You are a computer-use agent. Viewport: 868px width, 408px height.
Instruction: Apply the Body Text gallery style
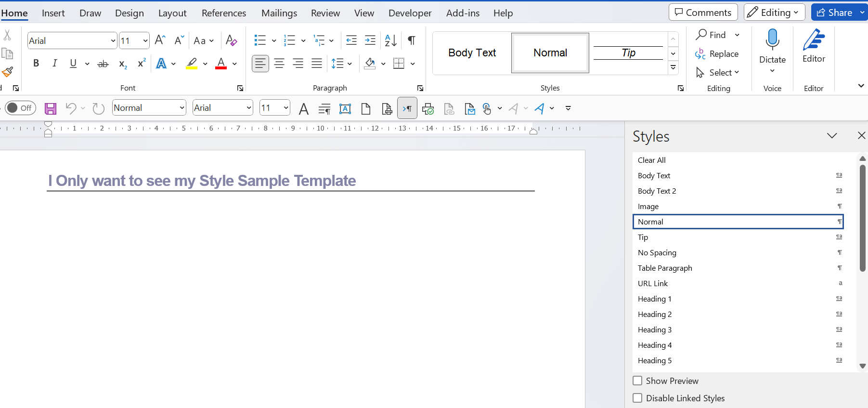[x=472, y=53]
